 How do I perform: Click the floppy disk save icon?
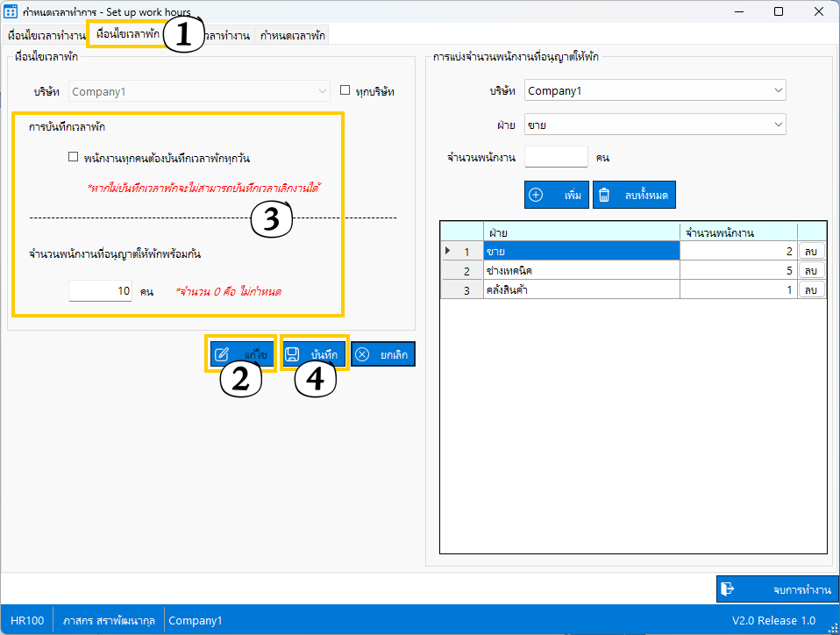pos(294,354)
